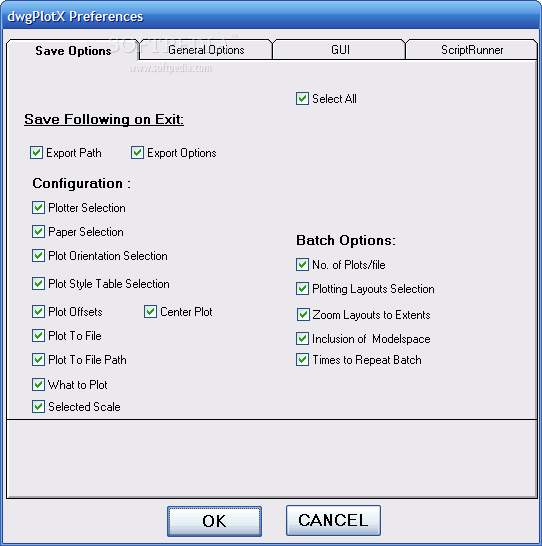This screenshot has height=546, width=542.
Task: Click the Configuration heading
Action: tap(81, 184)
